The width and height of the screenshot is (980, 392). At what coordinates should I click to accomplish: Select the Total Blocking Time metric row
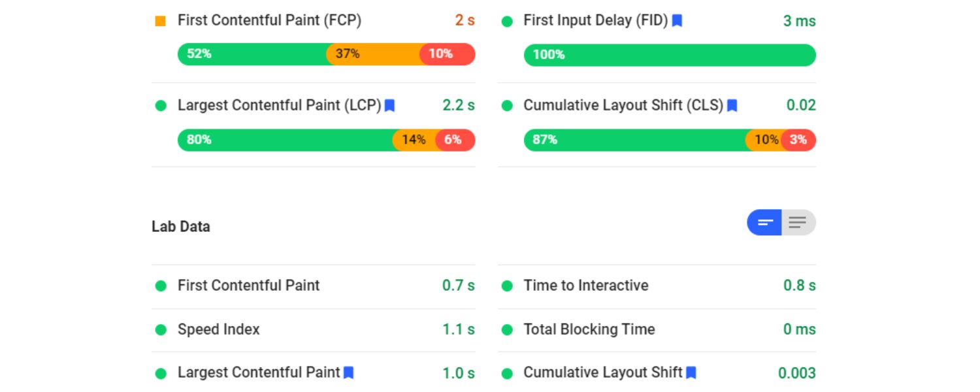click(589, 329)
